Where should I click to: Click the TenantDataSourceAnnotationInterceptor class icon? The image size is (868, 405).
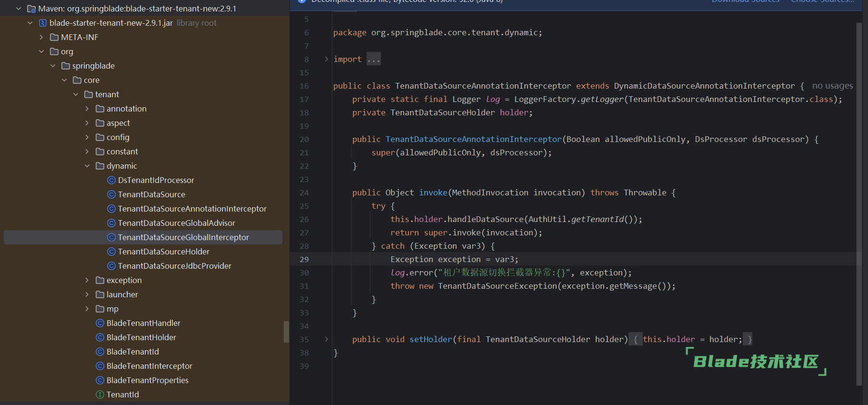tap(111, 209)
